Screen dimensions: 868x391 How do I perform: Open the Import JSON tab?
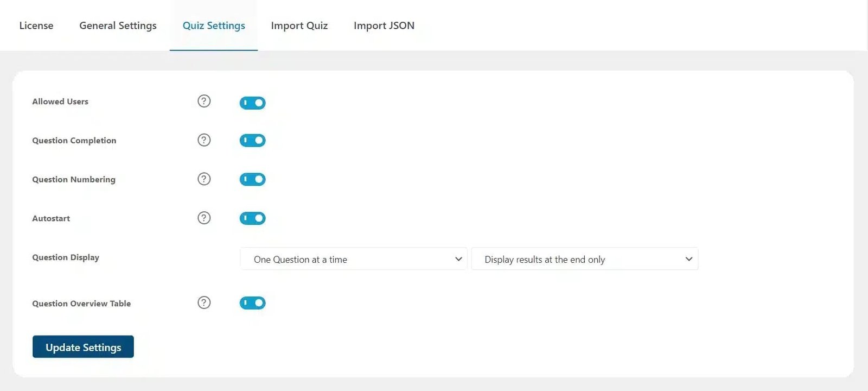(x=384, y=26)
